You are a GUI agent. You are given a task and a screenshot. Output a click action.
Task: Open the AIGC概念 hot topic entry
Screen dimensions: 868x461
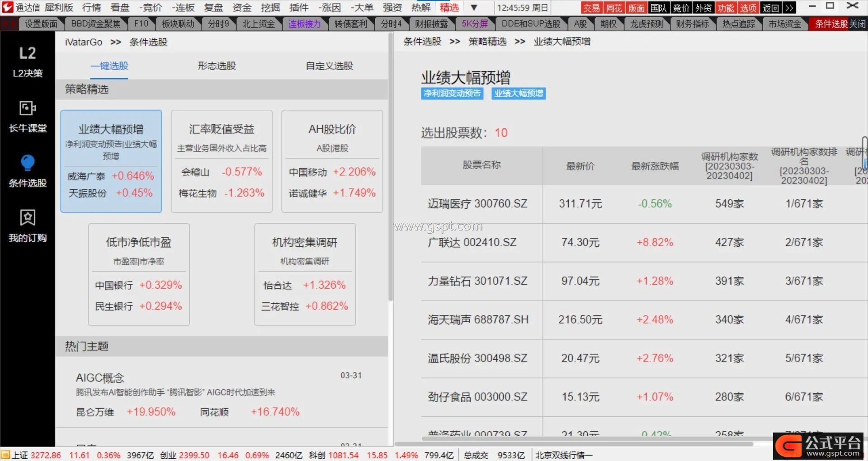222,393
